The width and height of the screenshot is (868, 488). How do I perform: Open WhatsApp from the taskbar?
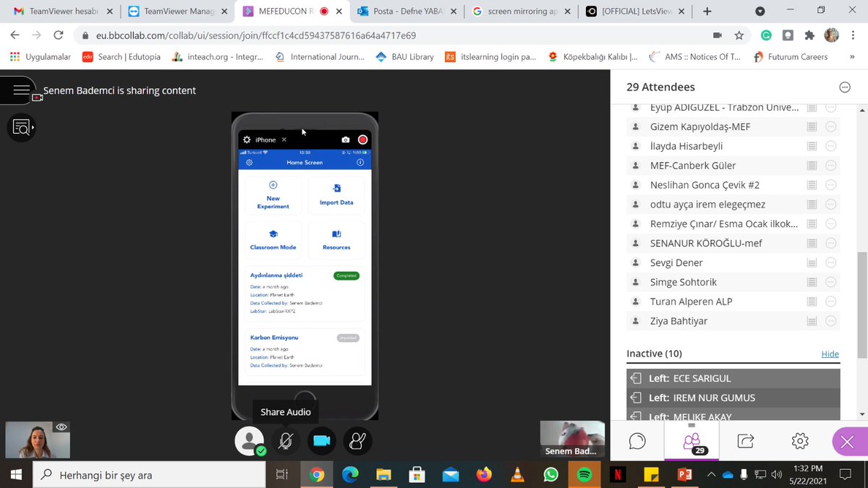point(551,475)
